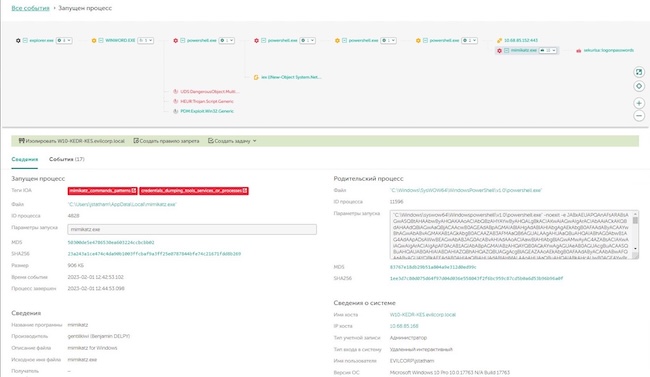Zoom out of the process graph
This screenshot has width=650, height=377.
[639, 116]
